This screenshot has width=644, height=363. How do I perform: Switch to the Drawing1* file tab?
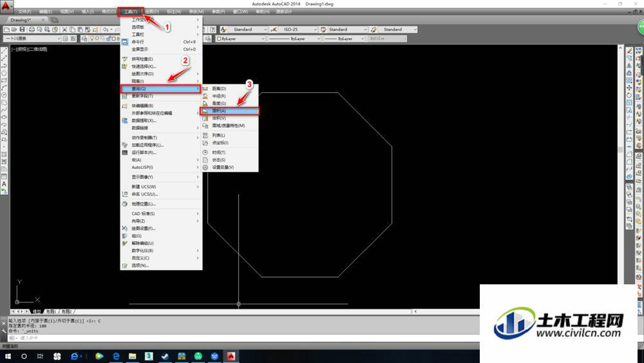(x=26, y=20)
